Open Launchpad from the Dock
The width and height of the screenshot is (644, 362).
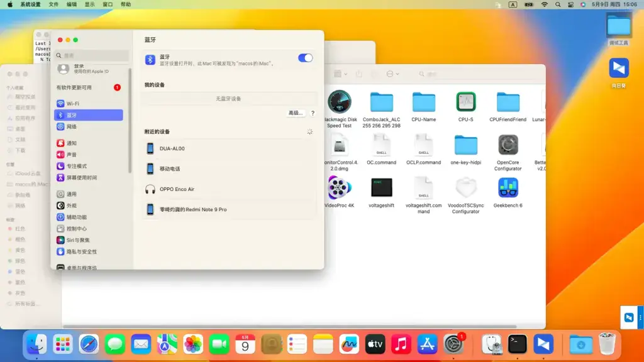63,344
